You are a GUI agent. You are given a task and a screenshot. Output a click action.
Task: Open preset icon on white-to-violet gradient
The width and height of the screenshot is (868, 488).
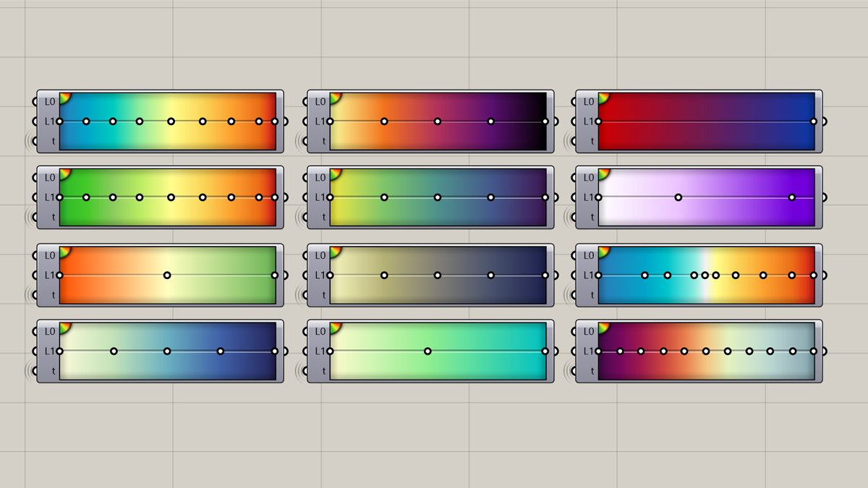point(603,173)
